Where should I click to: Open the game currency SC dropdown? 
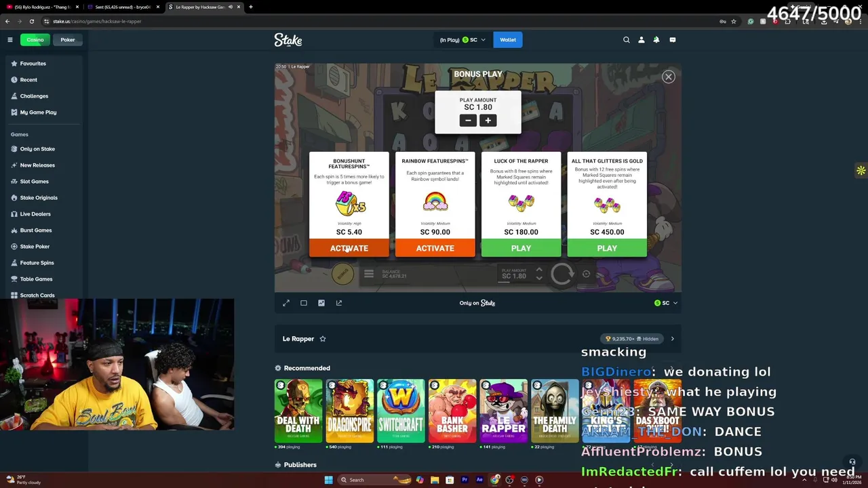click(x=666, y=303)
